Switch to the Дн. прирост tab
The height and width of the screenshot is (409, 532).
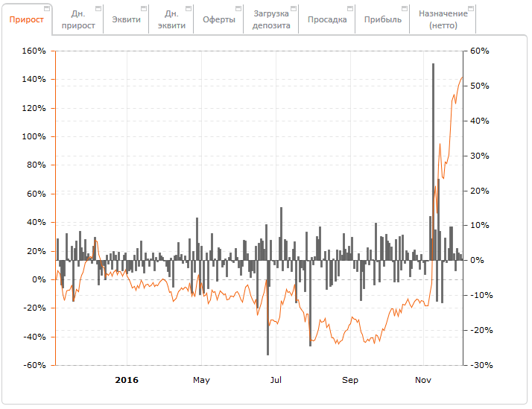tap(77, 20)
